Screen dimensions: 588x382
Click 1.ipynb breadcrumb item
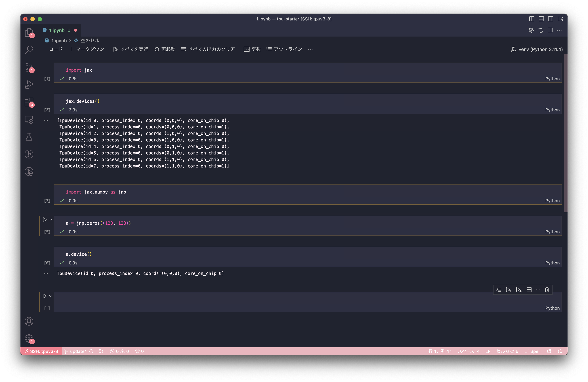59,41
